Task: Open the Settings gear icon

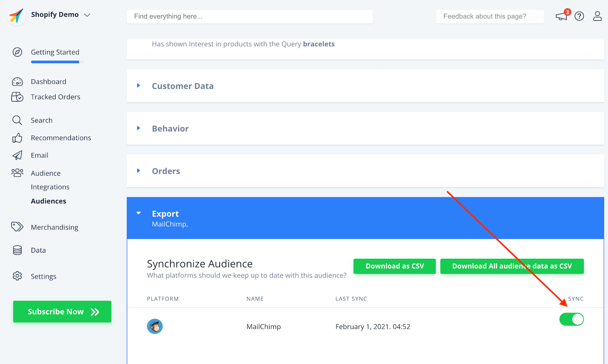Action: click(x=17, y=276)
